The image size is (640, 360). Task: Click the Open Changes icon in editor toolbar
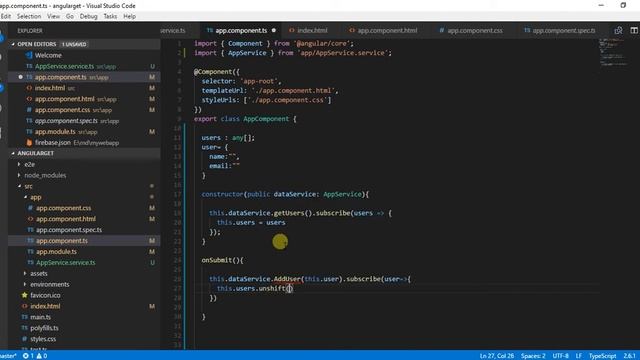pyautogui.click(x=618, y=31)
